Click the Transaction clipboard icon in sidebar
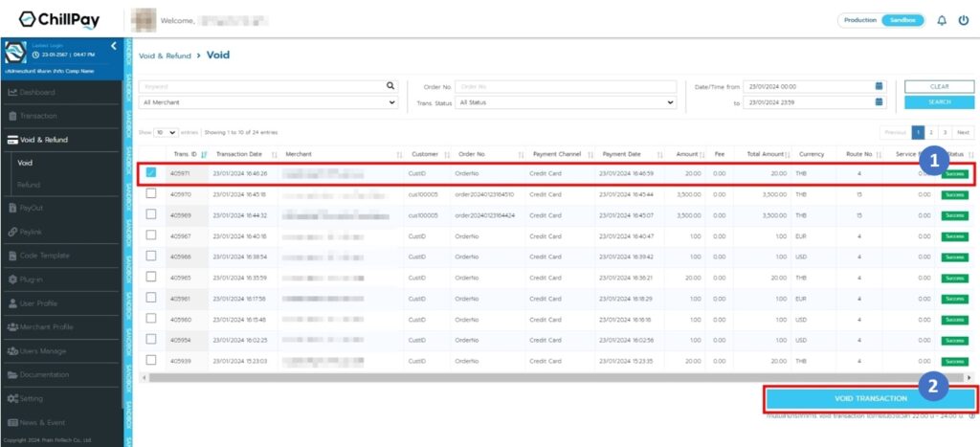The width and height of the screenshot is (980, 447). tap(12, 116)
